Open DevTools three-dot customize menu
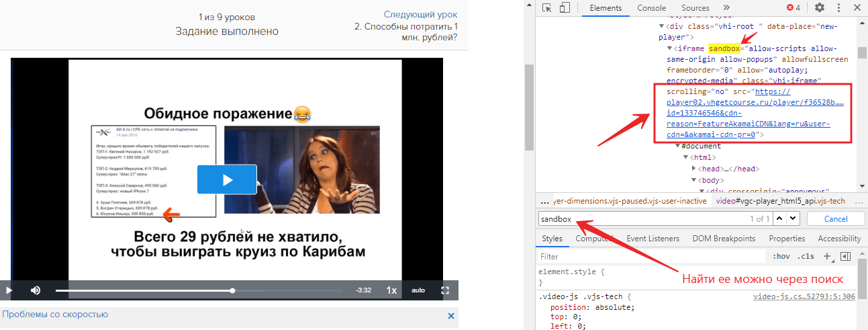Image resolution: width=868 pixels, height=330 pixels. [x=838, y=8]
